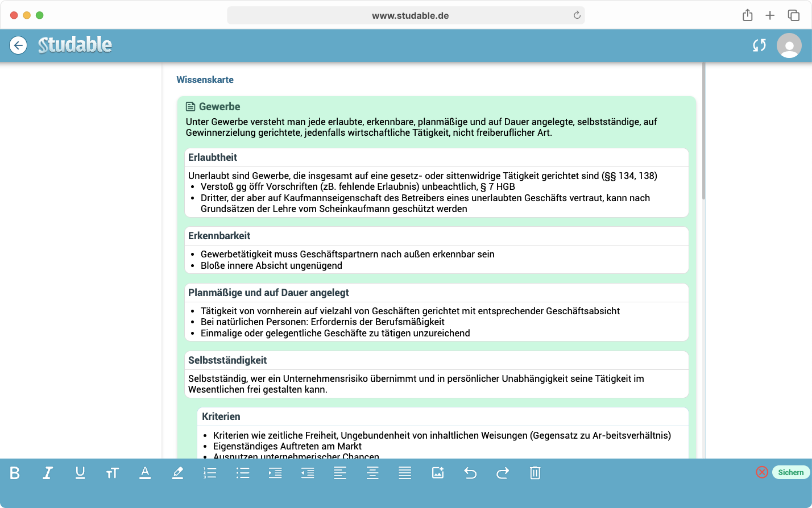Justify the text alignment
Screen dimensions: 812x508
coord(405,473)
